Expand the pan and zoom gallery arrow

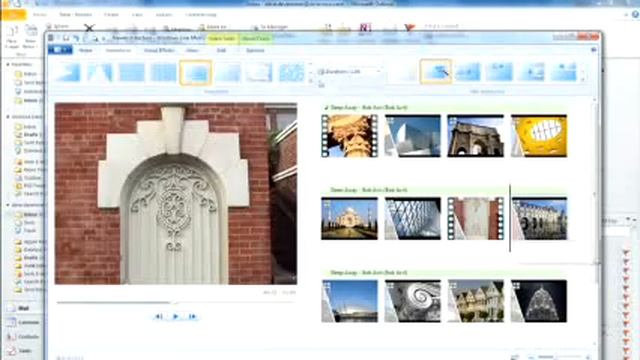click(583, 80)
